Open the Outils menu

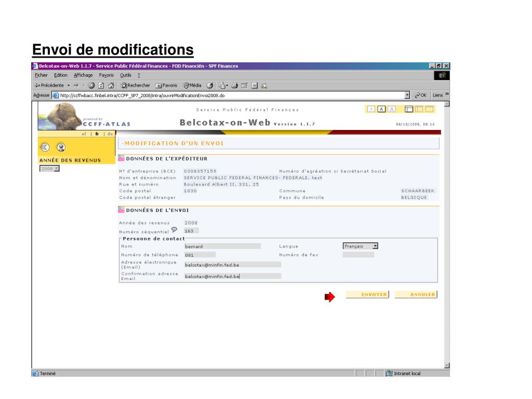pos(126,75)
